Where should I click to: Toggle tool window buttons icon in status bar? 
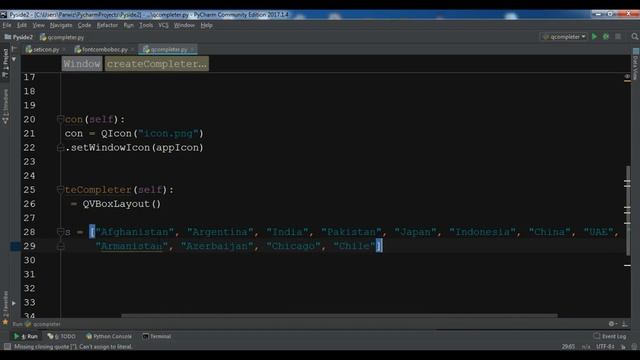[7, 347]
